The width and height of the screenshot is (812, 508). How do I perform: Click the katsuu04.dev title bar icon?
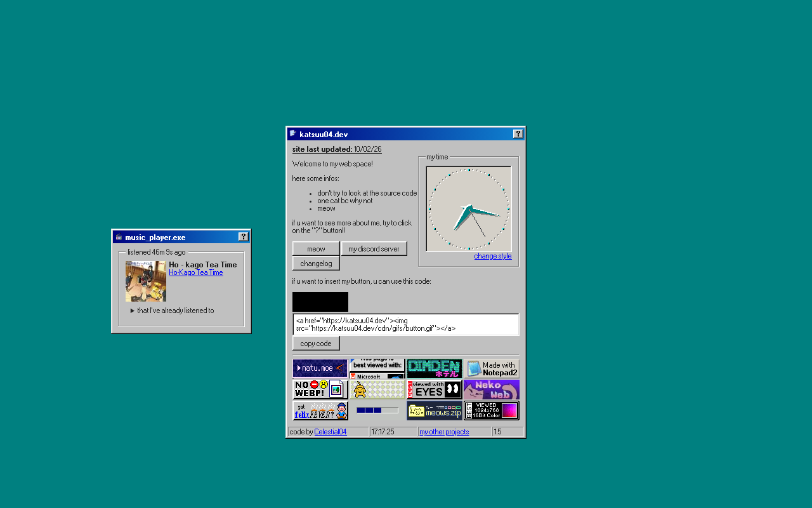point(293,133)
